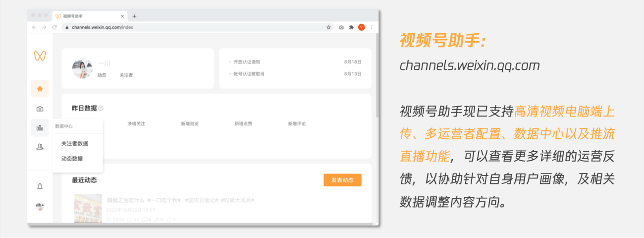Image resolution: width=644 pixels, height=238 pixels.
Task: Click the small account avatar at sidebar bottom
Action: (40, 207)
